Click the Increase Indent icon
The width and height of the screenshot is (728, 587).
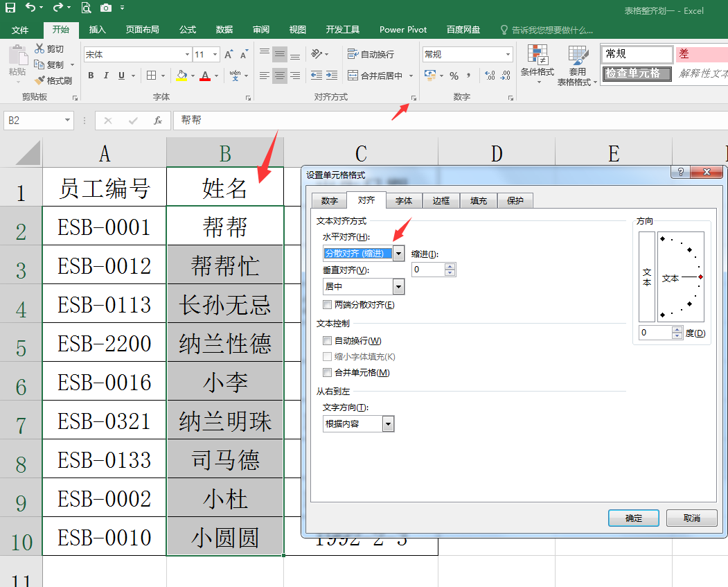point(332,76)
